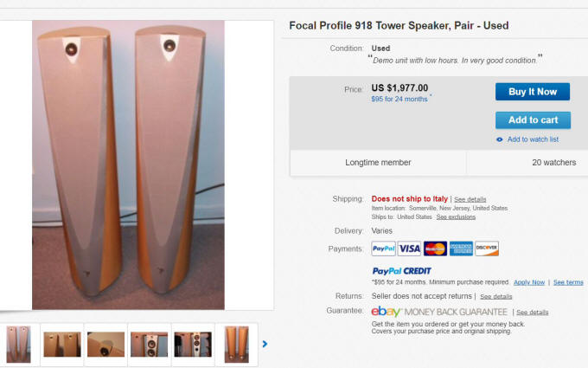Image resolution: width=588 pixels, height=368 pixels.
Task: Show next thumbnails with the blue arrow
Action: [x=265, y=344]
